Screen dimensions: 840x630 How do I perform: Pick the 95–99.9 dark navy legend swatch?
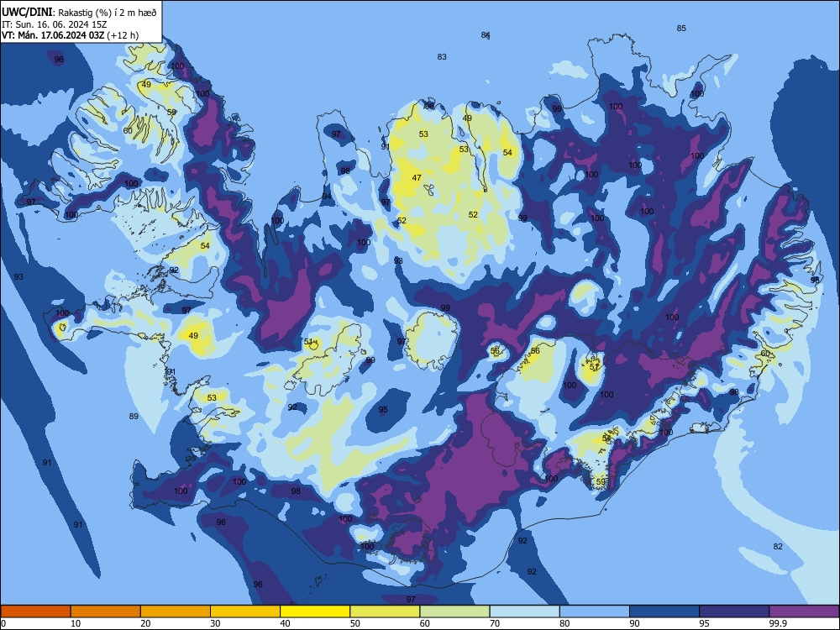tap(734, 612)
